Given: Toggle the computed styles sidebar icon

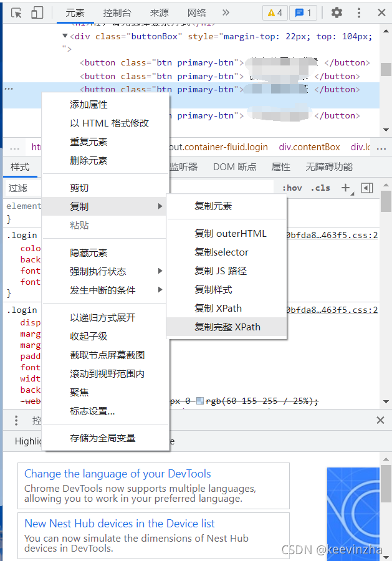Looking at the screenshot, I should pyautogui.click(x=367, y=188).
